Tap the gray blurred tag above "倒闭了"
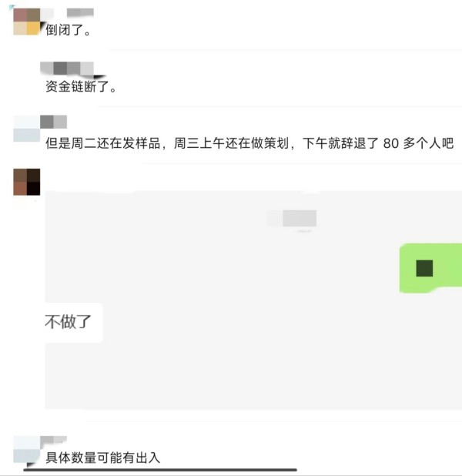Viewport: 462px width, 476px height. [80, 12]
